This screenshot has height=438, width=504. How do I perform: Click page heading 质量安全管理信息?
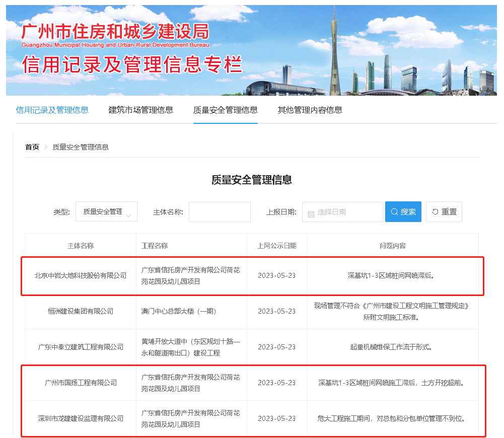pos(252,180)
